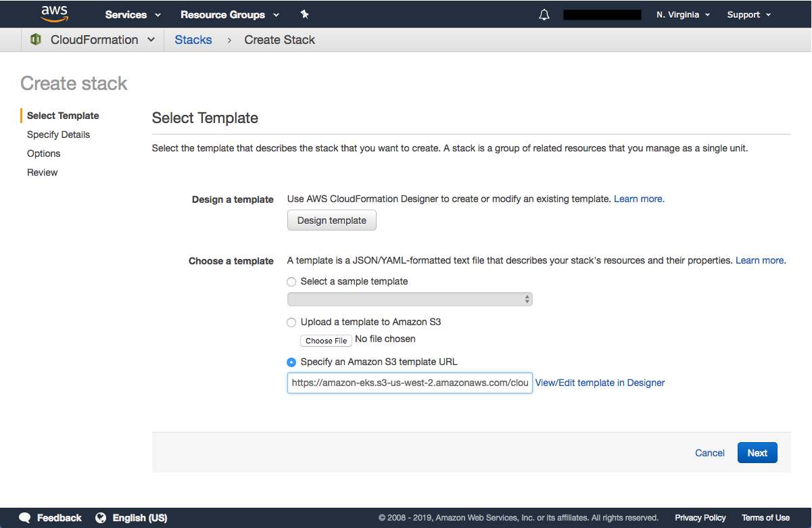Select 'Specify an Amazon S3 template URL' radio
This screenshot has height=528, width=812.
pyautogui.click(x=291, y=362)
